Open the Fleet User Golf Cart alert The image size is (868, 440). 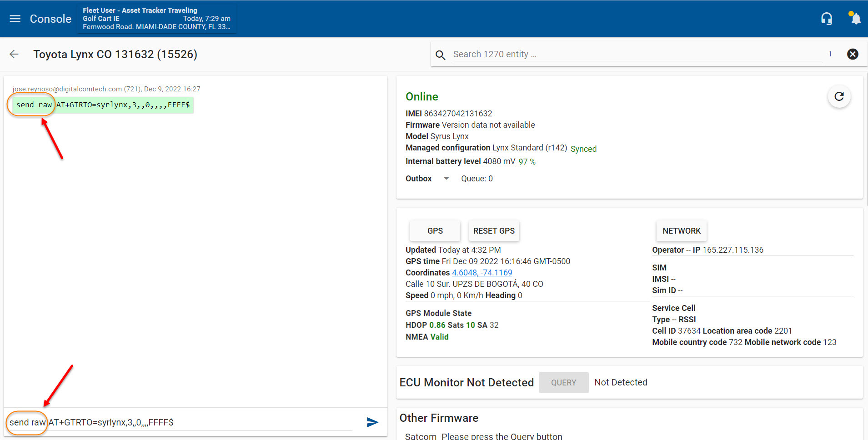point(156,19)
